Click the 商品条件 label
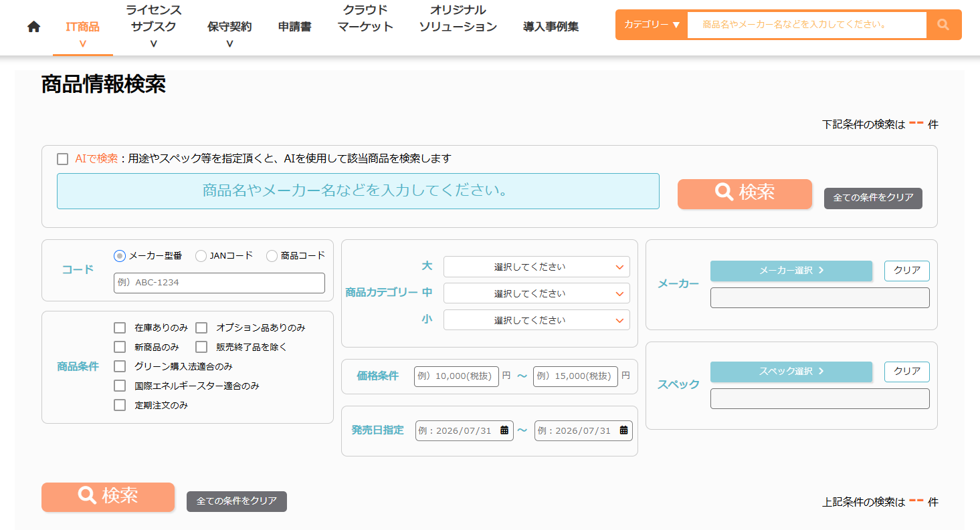This screenshot has width=980, height=530. (x=78, y=366)
